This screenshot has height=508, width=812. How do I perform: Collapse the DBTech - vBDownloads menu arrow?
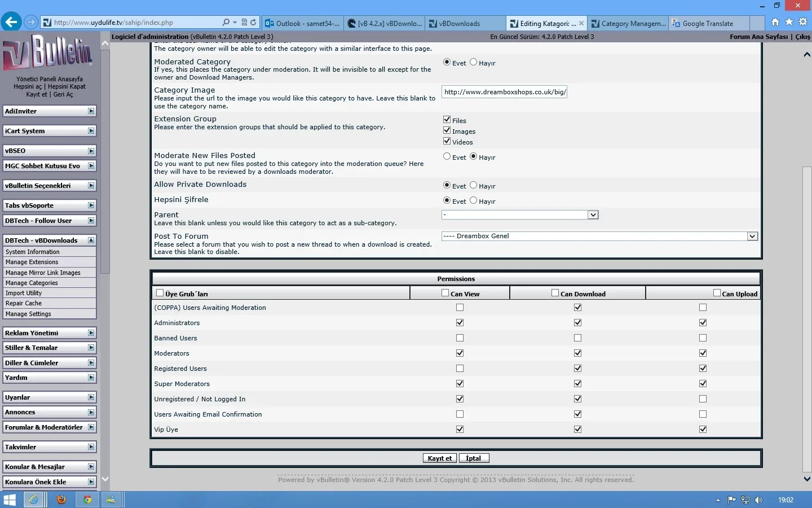click(91, 240)
